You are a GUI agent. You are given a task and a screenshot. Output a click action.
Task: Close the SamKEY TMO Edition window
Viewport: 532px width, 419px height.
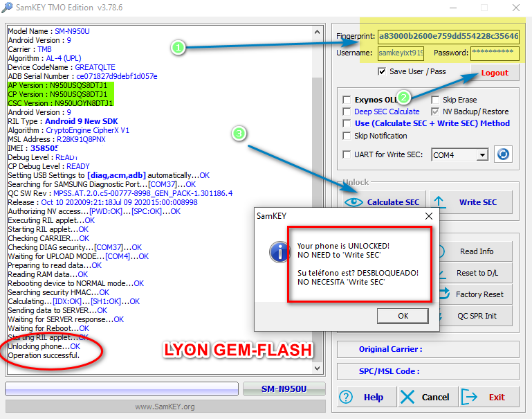(515, 8)
